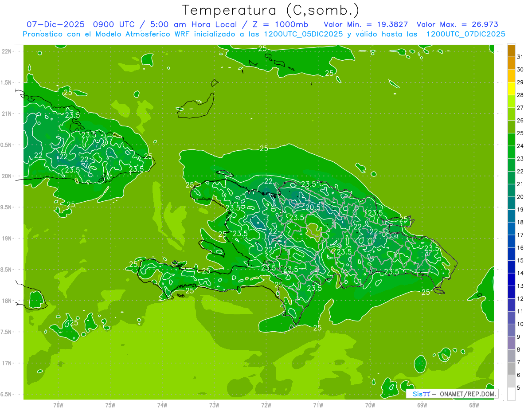Screen dimensions: 532x411
Task: Click the Modelo Atmosferico WRF forecast subtitle
Action: click(x=264, y=34)
